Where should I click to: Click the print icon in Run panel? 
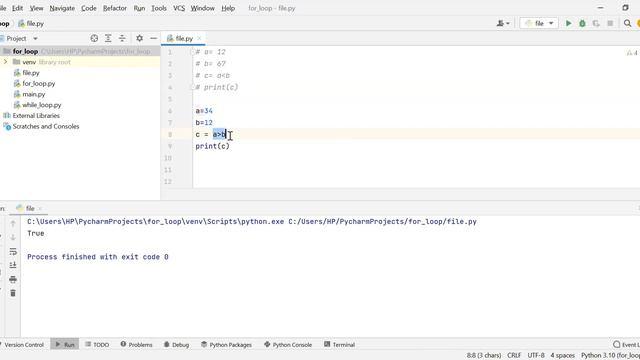13,279
